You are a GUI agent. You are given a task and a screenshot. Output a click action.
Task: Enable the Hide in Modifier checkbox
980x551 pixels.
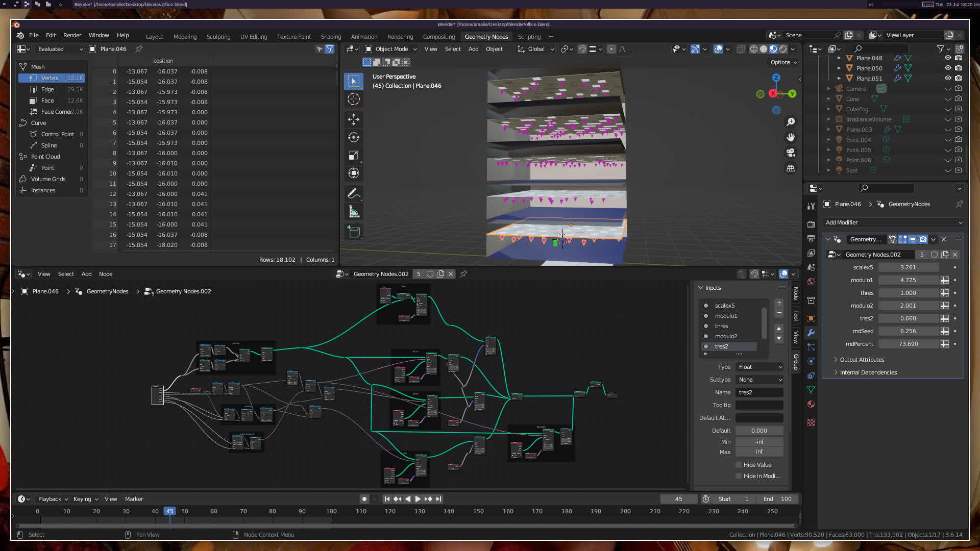coord(739,476)
